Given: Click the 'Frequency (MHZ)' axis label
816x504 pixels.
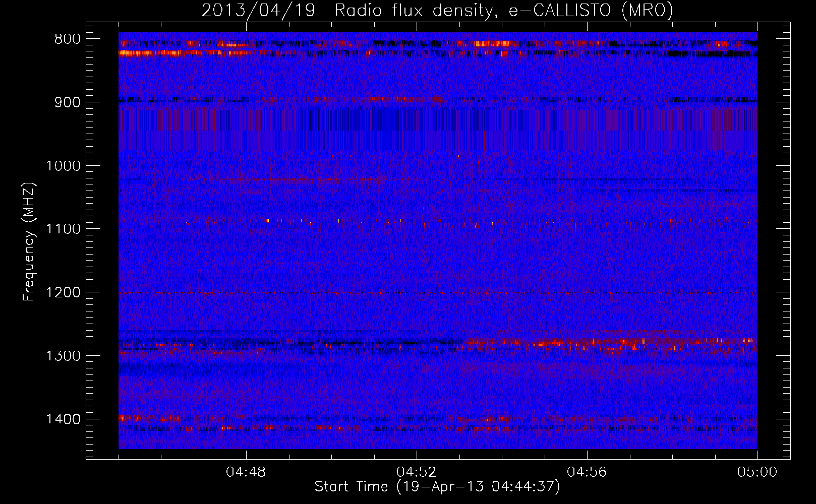Looking at the screenshot, I should (29, 242).
